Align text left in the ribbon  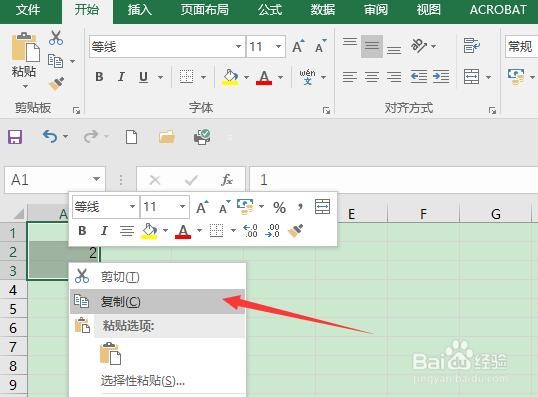point(350,77)
